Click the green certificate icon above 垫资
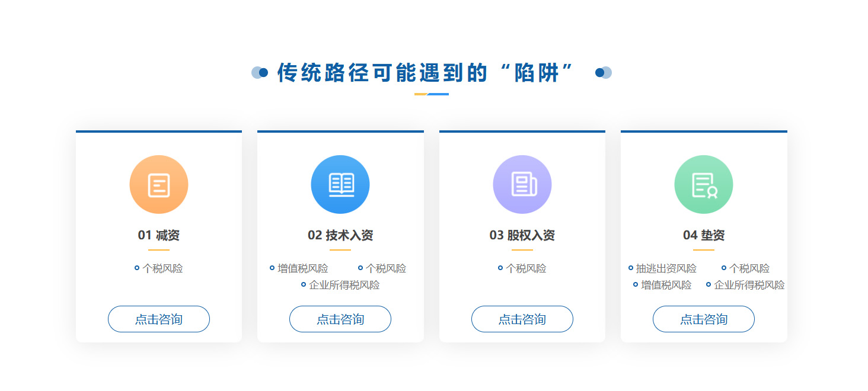This screenshot has height=391, width=868. tap(704, 184)
